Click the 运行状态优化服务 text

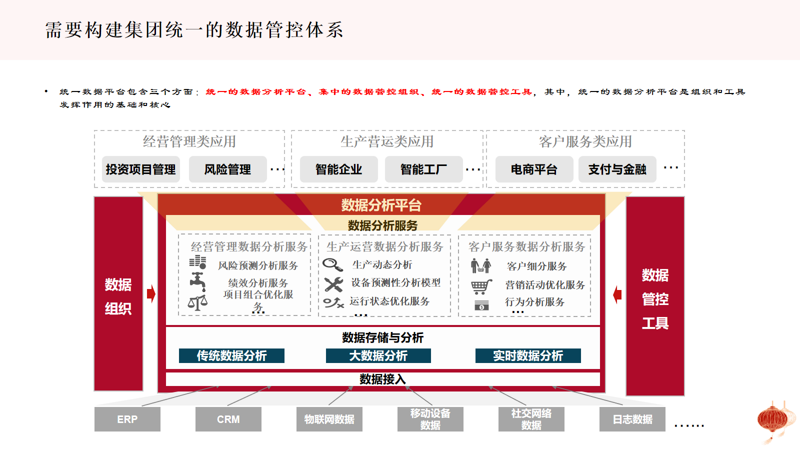(389, 301)
